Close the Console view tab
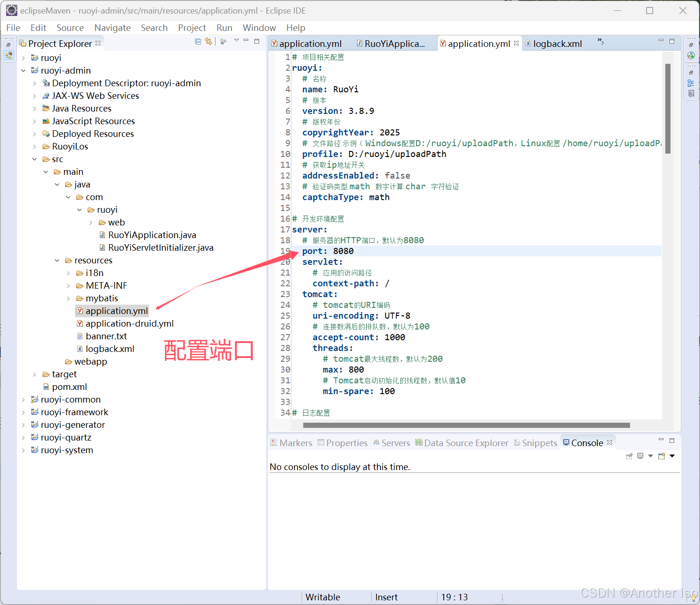The image size is (700, 605). tap(610, 442)
